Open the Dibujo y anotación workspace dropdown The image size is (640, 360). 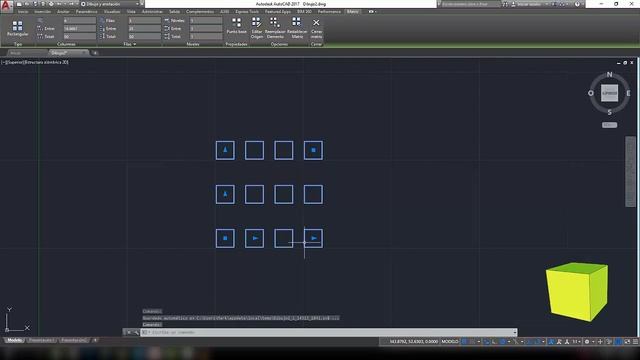click(x=110, y=4)
